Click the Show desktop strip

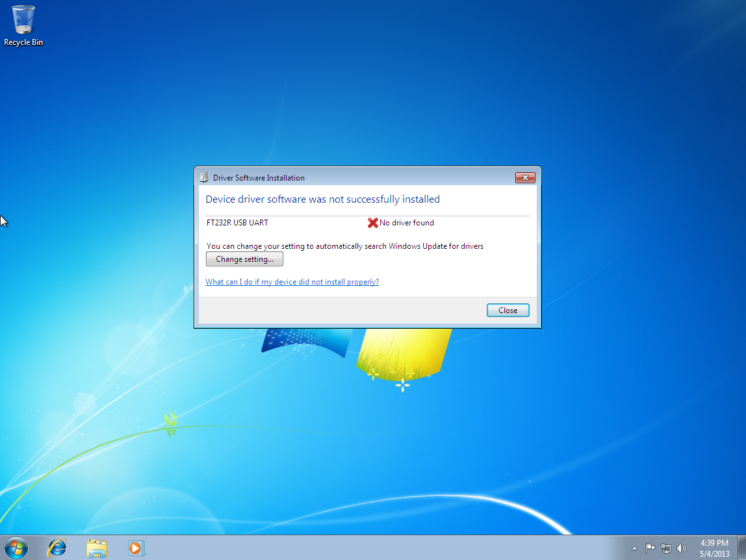(741, 548)
